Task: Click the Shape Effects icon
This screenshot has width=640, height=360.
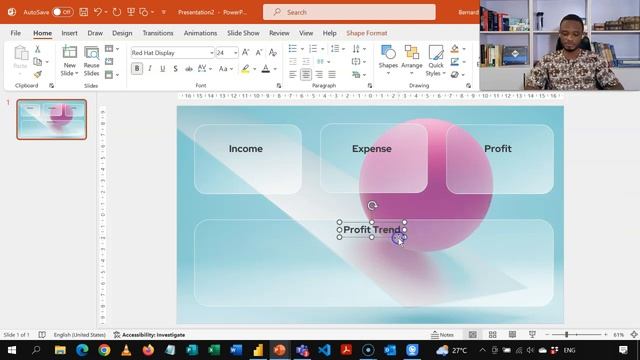Action: pos(455,74)
